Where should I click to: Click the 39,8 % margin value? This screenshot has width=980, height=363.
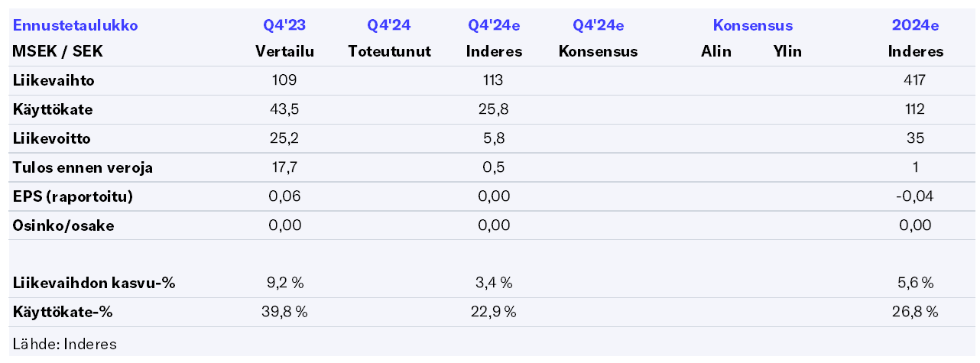pos(284,312)
